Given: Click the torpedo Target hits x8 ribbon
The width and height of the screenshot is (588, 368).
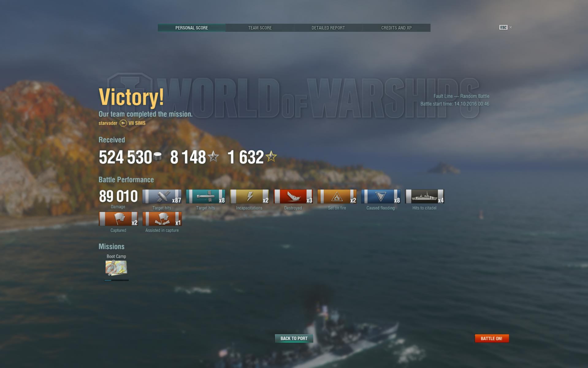Looking at the screenshot, I should coord(205,196).
